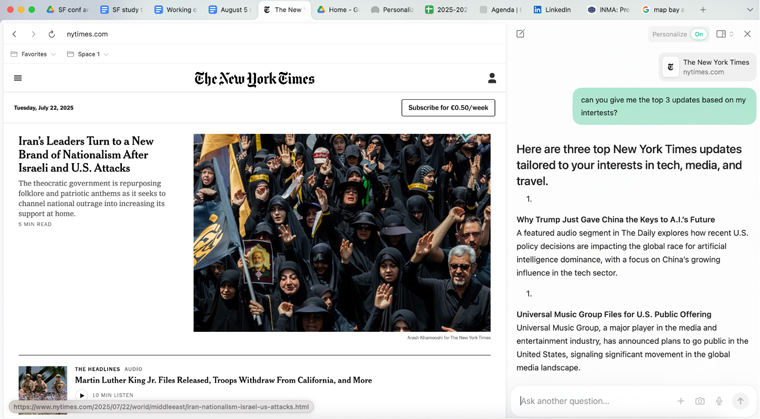
Task: Click The New York Times logo
Action: pyautogui.click(x=254, y=79)
